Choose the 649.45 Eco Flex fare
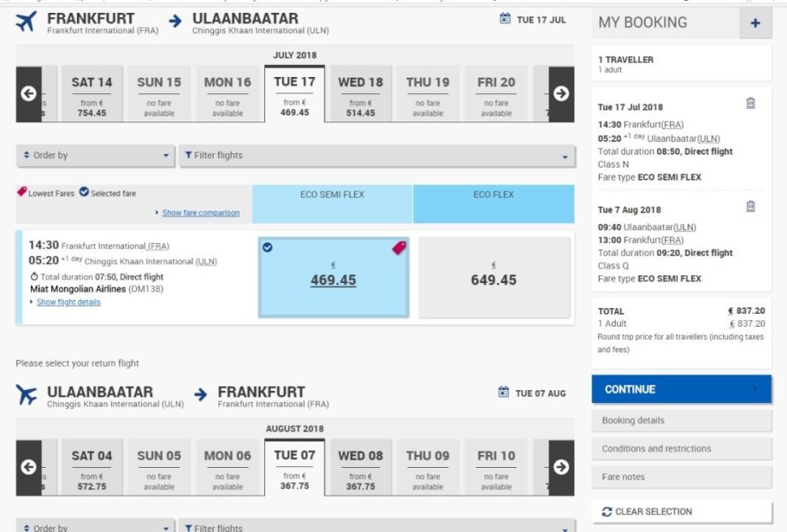This screenshot has width=787, height=532. point(494,280)
